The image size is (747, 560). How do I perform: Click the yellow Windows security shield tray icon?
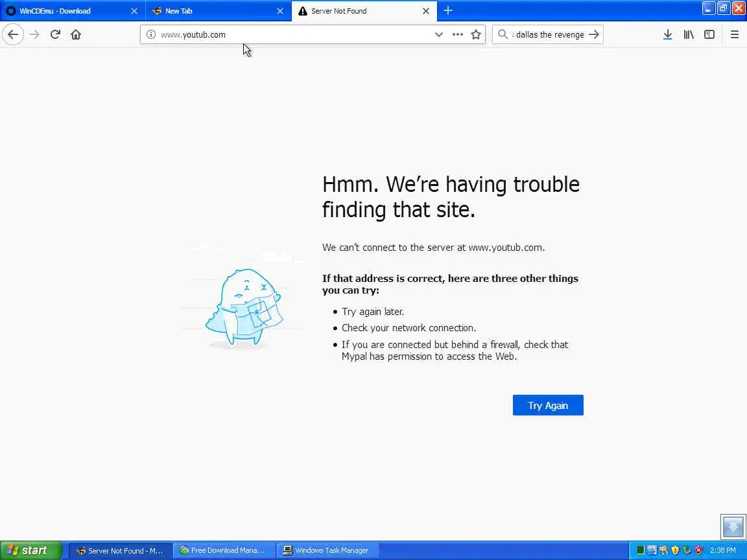tap(675, 550)
